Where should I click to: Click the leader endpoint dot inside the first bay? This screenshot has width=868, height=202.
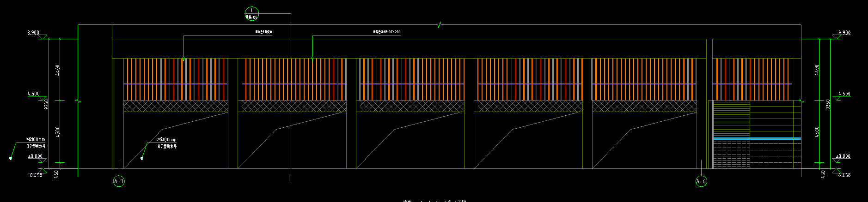142,158
